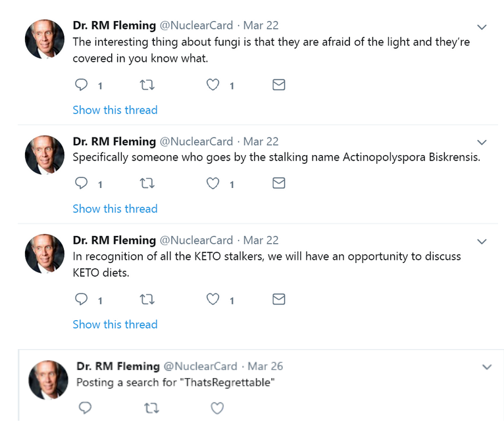Open more menu on KETO tweet
This screenshot has width=504, height=426.
(482, 241)
